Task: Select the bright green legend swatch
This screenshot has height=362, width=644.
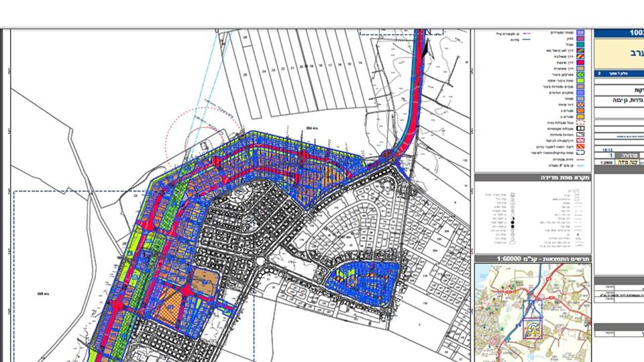Action: coord(581,81)
